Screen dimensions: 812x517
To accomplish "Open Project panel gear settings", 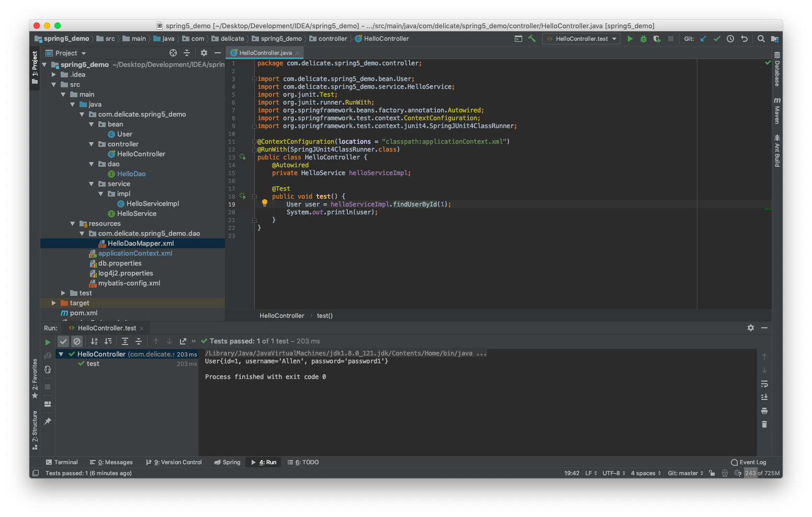I will [x=204, y=53].
